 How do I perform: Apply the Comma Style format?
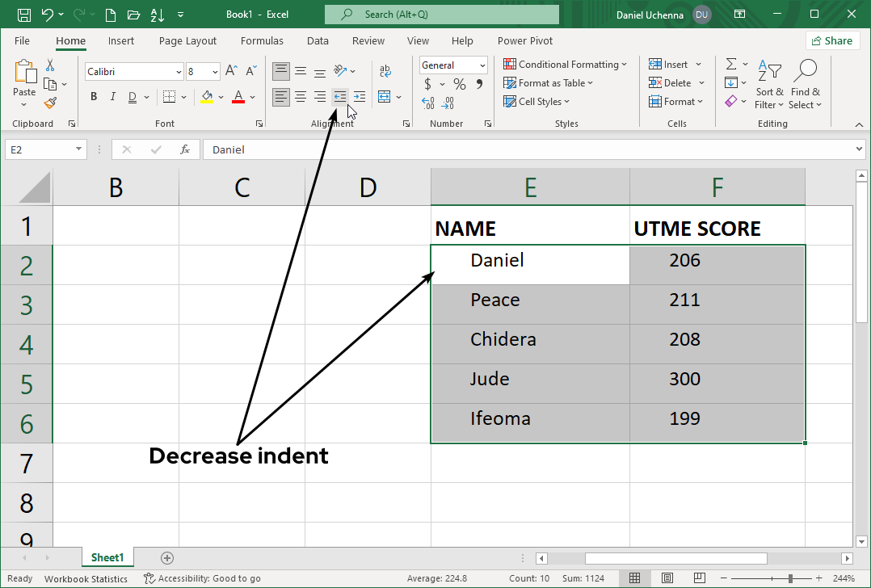[481, 82]
